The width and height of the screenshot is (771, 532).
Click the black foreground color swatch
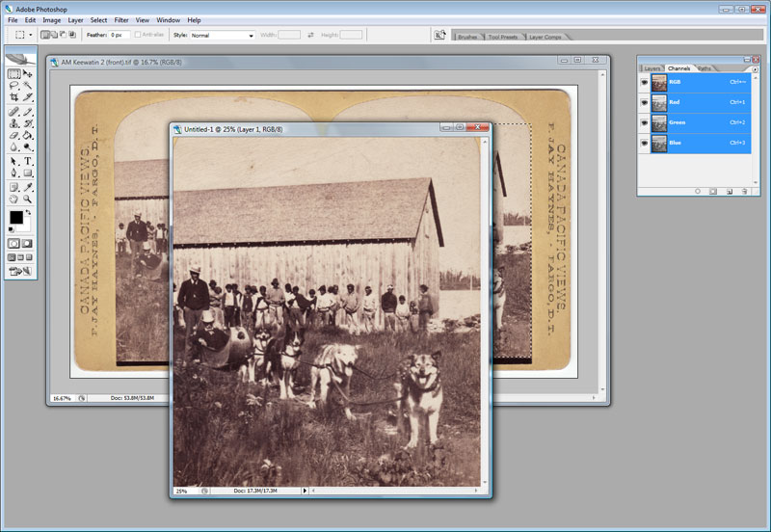pos(16,218)
